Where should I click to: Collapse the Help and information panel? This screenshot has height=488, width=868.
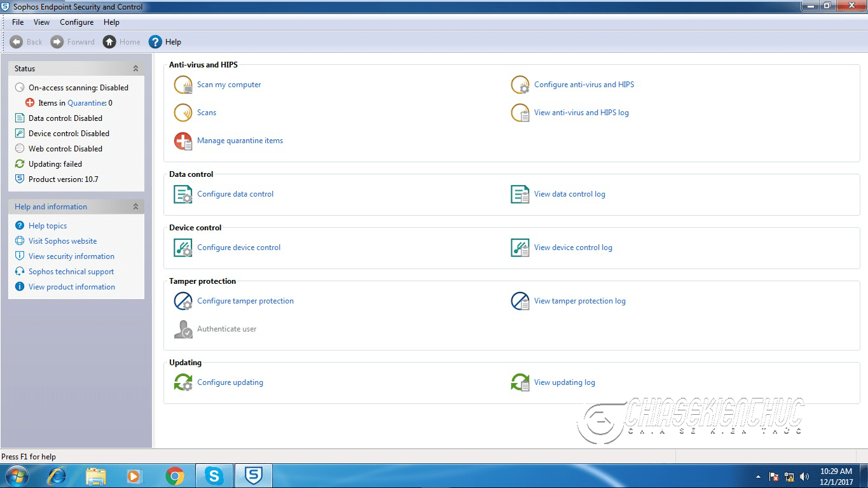click(x=135, y=207)
